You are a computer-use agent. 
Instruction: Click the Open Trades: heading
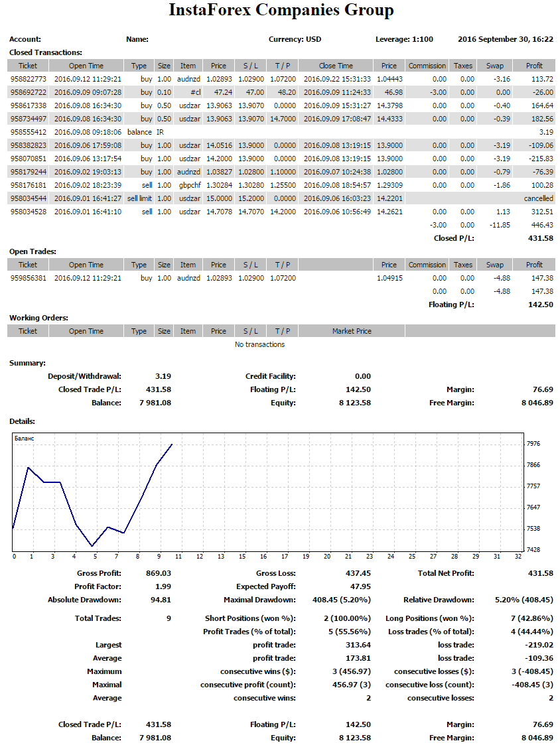coord(33,251)
